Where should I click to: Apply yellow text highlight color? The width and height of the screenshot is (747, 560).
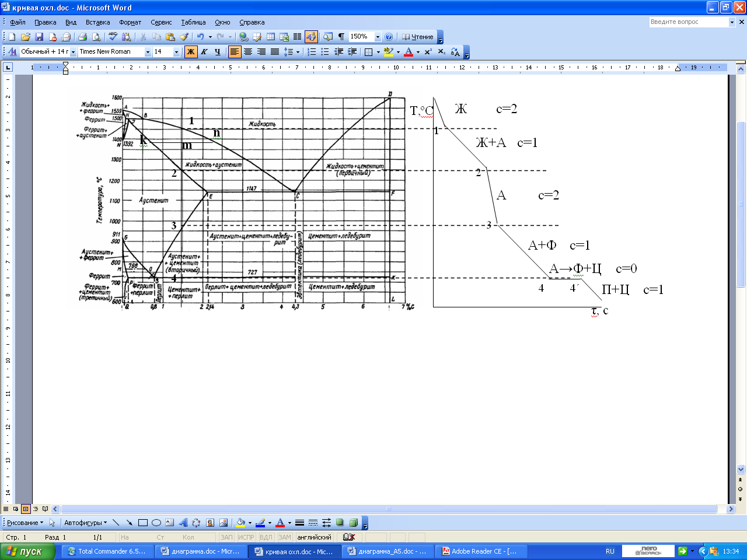point(389,52)
